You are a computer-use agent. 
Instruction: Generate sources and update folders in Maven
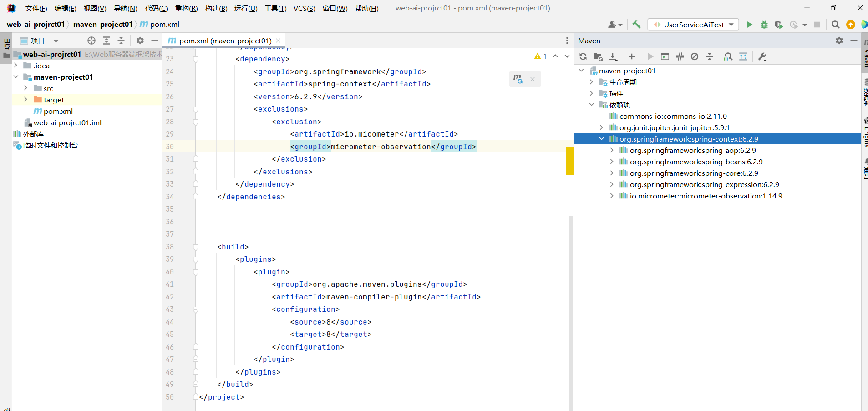point(598,56)
